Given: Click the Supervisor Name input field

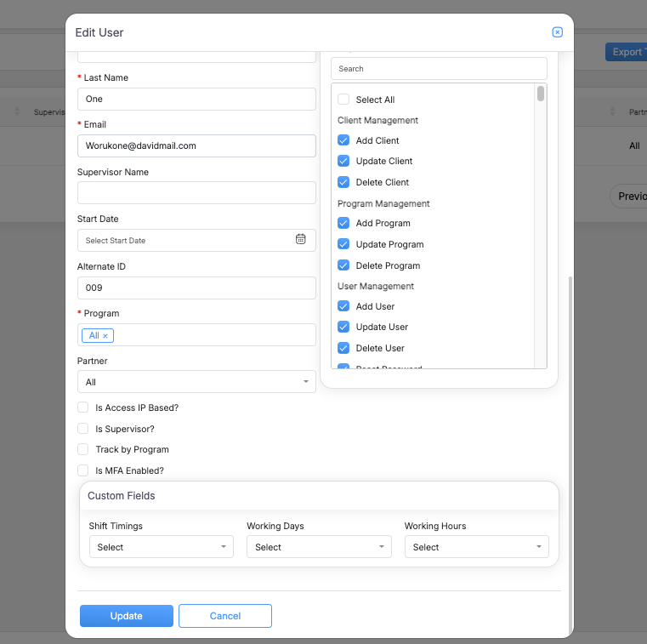Looking at the screenshot, I should pos(196,193).
